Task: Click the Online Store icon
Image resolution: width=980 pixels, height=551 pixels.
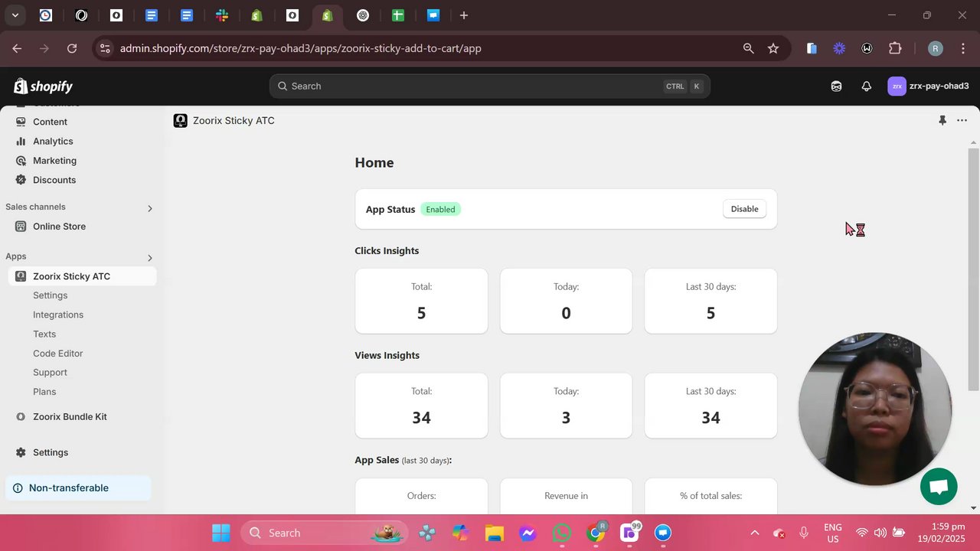Action: [21, 227]
